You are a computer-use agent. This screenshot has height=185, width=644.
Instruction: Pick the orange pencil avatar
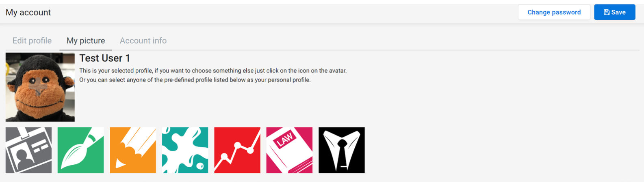(133, 150)
